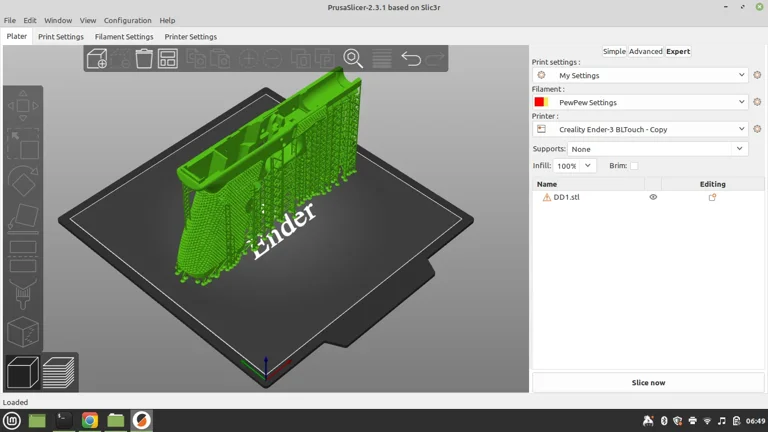This screenshot has height=432, width=768.
Task: Click the Search magnifier icon
Action: coord(353,59)
